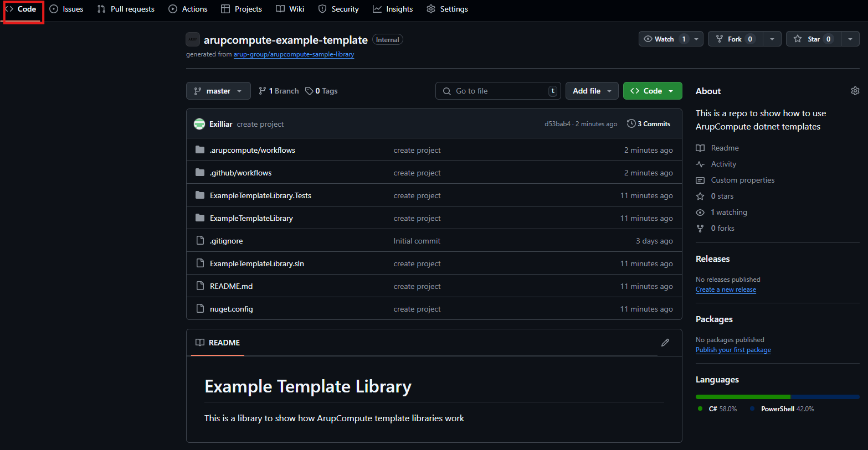Open the Initial commit message link
This screenshot has width=868, height=450.
[417, 241]
